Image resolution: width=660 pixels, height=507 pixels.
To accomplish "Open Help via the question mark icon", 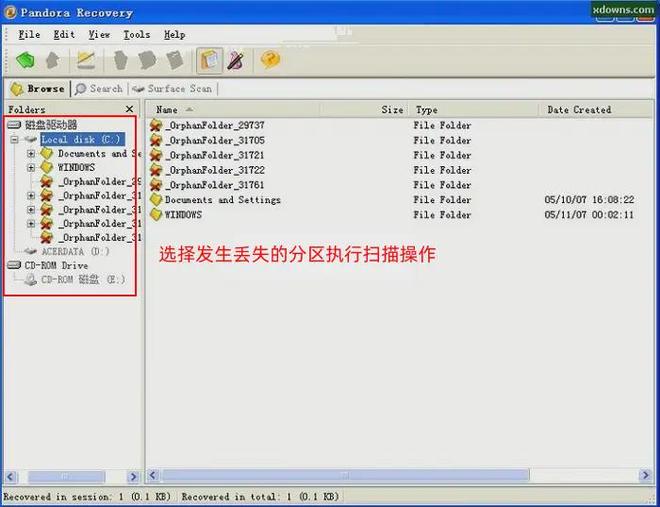I will (x=270, y=61).
